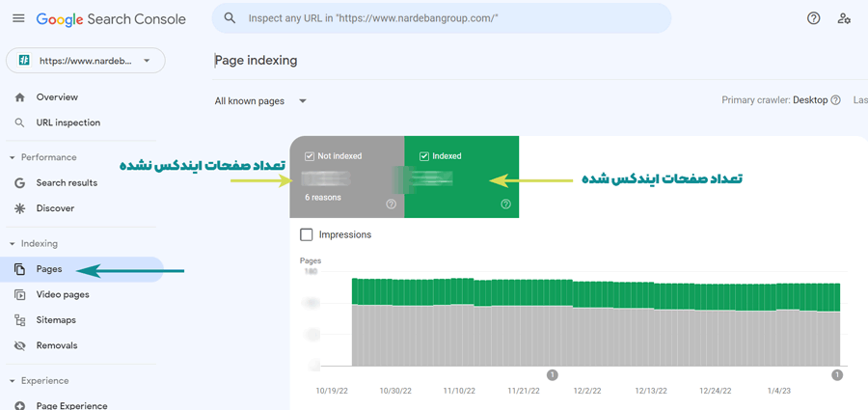Image resolution: width=868 pixels, height=410 pixels.
Task: Click the URL inspection magnifier icon
Action: [20, 123]
